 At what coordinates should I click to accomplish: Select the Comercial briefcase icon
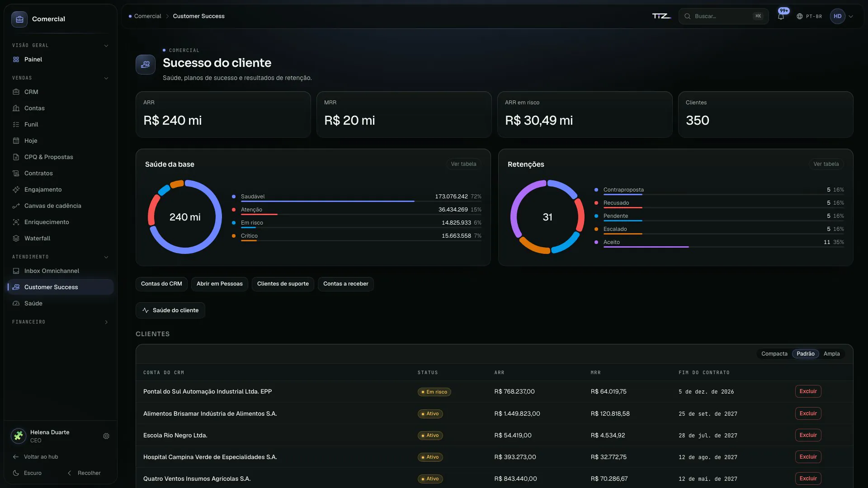19,19
